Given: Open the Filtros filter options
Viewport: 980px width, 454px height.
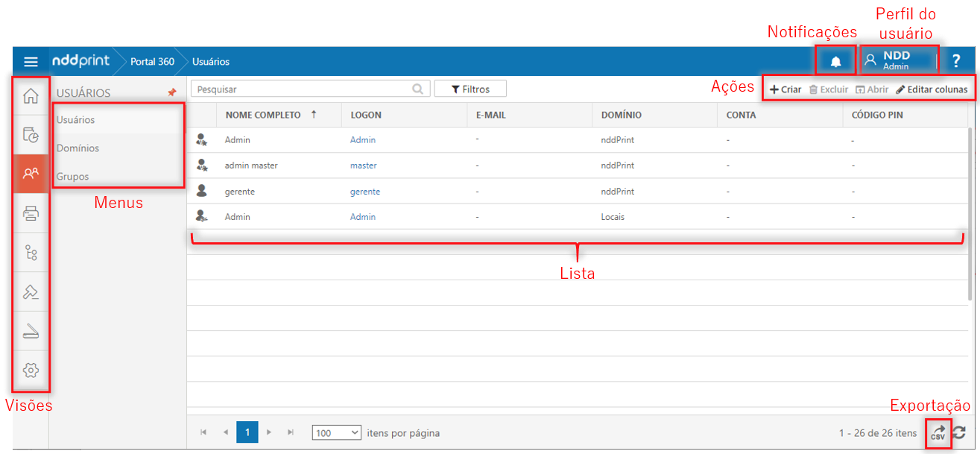Looking at the screenshot, I should 470,89.
